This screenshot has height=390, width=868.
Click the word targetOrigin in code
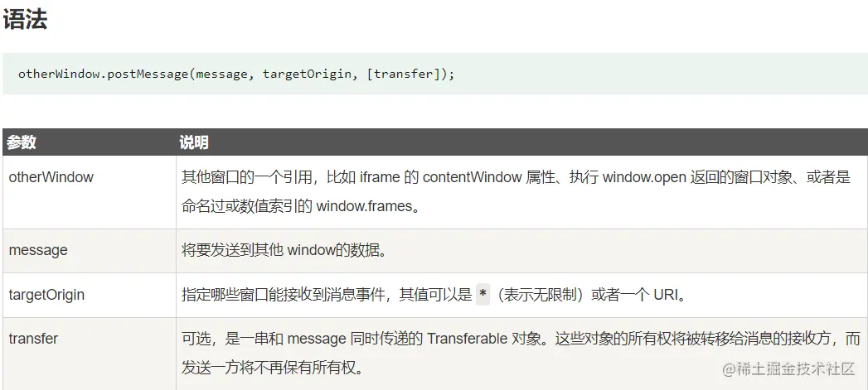pos(307,74)
